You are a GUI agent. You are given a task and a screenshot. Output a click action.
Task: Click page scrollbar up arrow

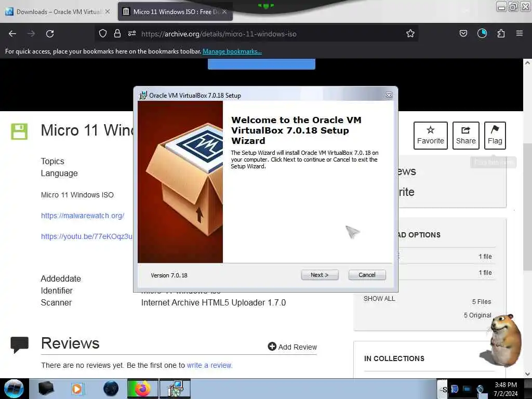pyautogui.click(x=527, y=63)
